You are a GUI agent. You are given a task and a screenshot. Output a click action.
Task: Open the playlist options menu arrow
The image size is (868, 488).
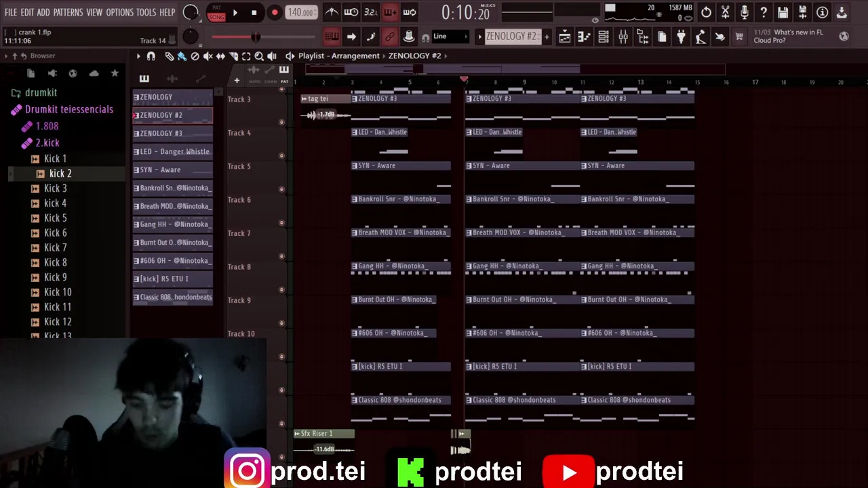click(x=138, y=56)
